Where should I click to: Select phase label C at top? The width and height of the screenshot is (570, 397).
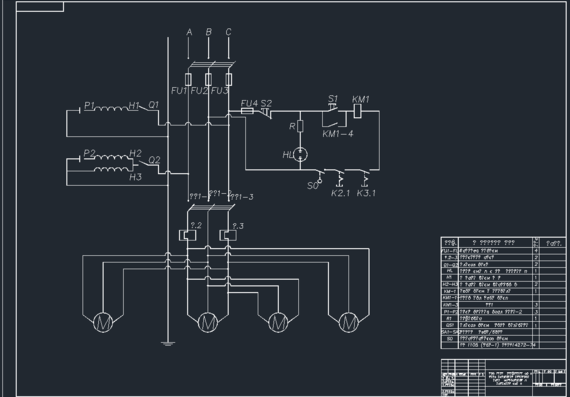click(x=228, y=32)
